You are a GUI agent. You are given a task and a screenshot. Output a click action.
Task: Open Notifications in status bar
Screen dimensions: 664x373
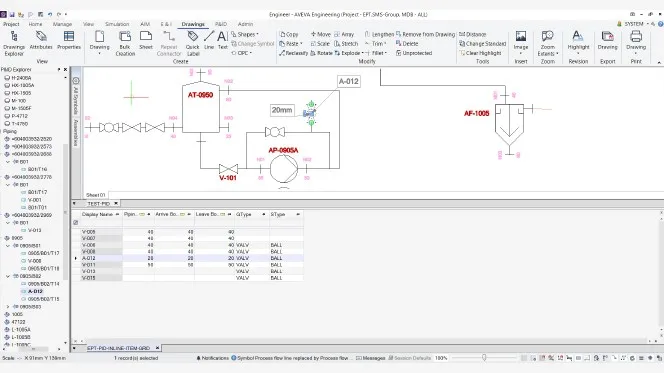212,358
